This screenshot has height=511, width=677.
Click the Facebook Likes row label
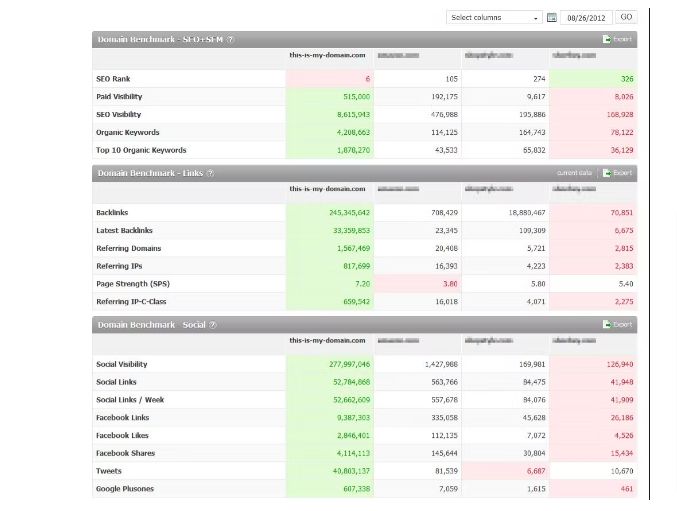coord(122,435)
